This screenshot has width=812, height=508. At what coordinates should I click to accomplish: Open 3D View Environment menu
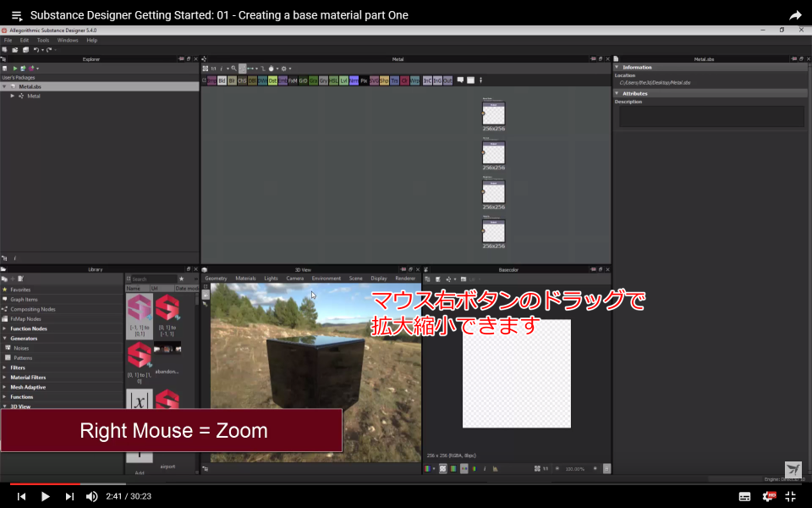pos(326,279)
